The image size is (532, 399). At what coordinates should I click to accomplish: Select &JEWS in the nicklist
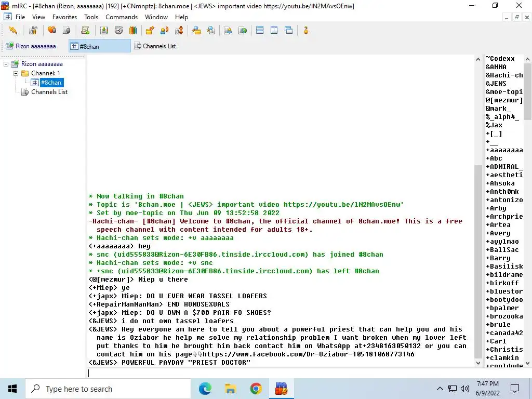[x=496, y=84]
